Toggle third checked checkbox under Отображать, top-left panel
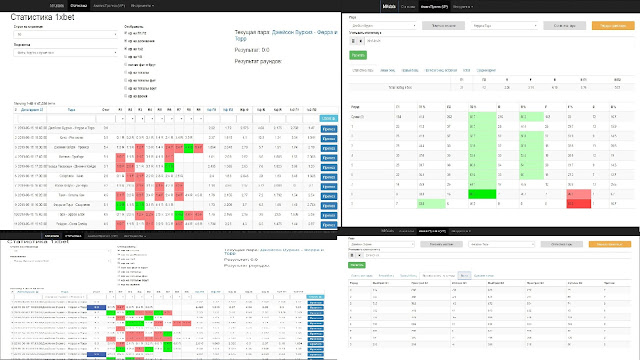640x360 pixels. [126, 49]
